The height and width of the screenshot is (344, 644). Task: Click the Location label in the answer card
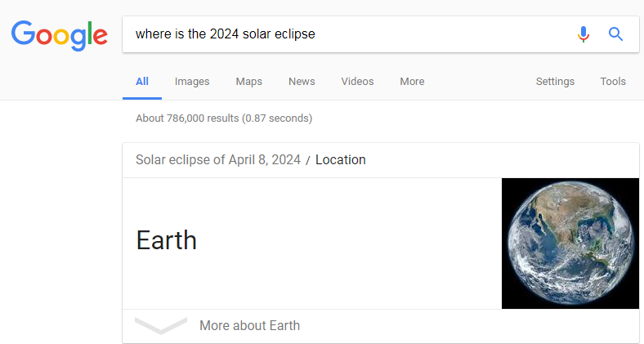click(341, 159)
